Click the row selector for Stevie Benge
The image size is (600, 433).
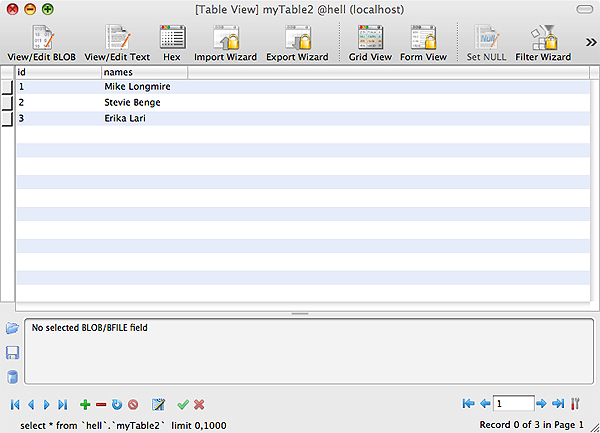point(7,103)
